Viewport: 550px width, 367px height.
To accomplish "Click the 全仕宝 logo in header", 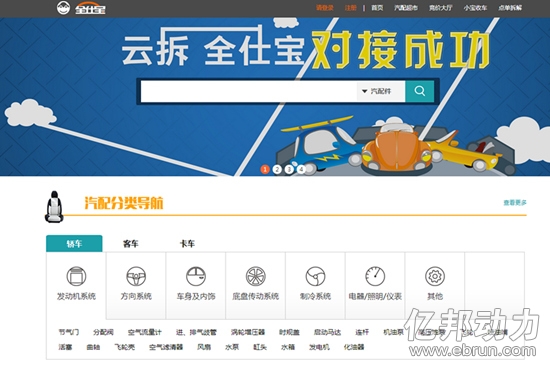I will coord(81,8).
